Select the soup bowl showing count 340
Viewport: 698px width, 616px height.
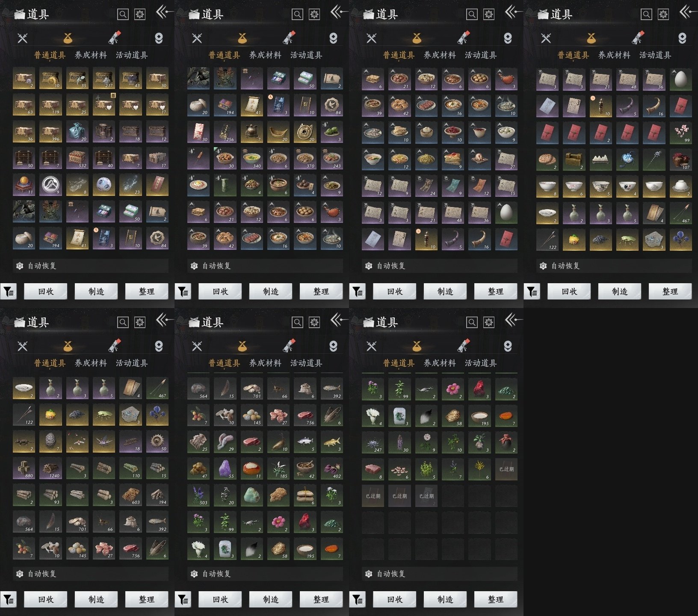point(252,158)
